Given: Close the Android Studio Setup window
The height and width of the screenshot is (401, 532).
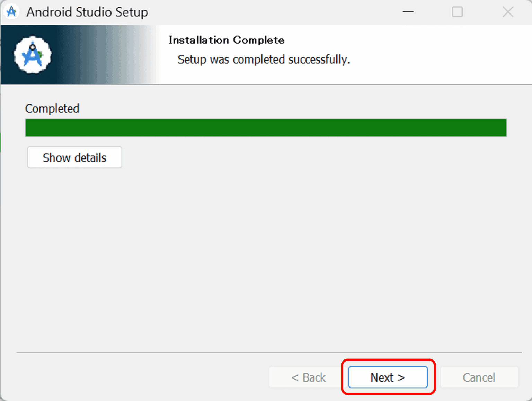Looking at the screenshot, I should click(x=508, y=12).
